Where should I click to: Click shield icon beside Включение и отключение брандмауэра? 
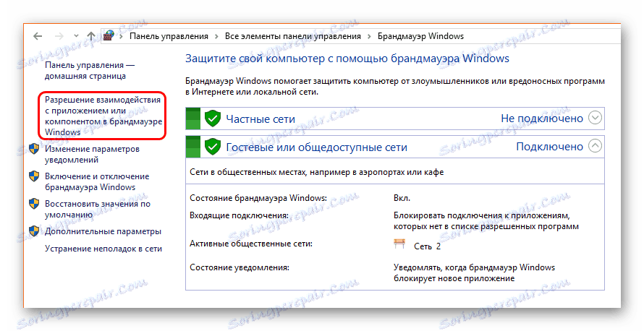click(x=34, y=176)
